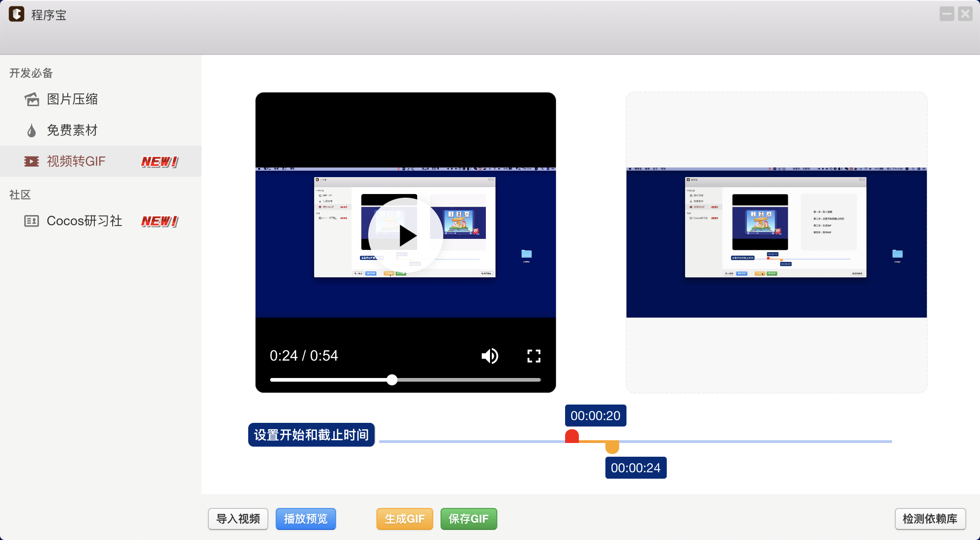Click the 视频转GIF film icon

click(x=32, y=161)
